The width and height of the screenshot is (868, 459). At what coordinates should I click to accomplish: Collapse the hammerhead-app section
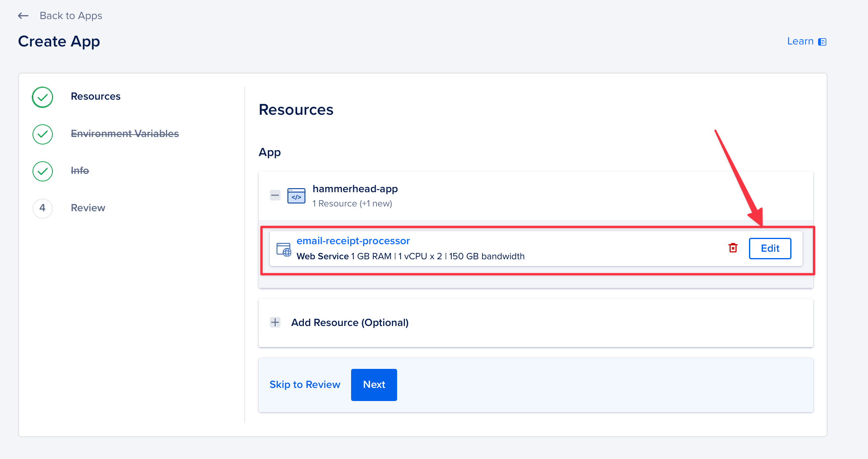click(275, 195)
